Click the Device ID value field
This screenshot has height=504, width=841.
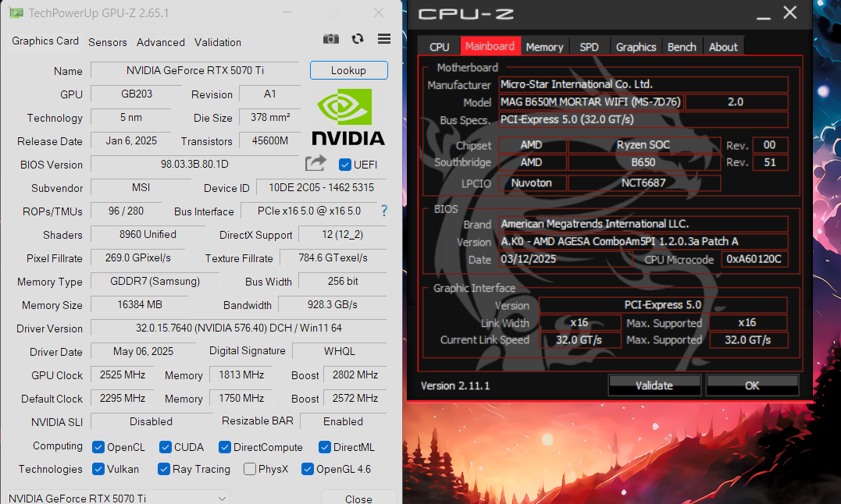[x=321, y=187]
